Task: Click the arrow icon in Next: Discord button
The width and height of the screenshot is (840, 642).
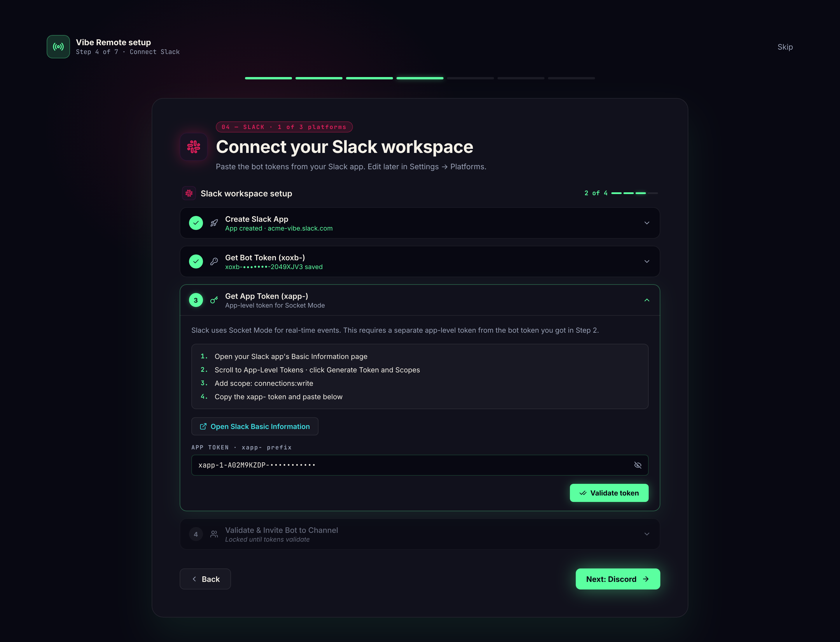Action: point(646,579)
